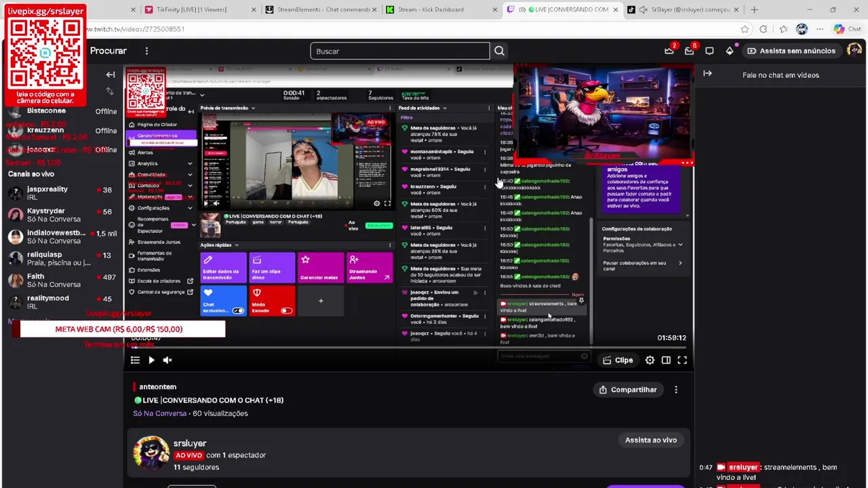This screenshot has height=488, width=868.
Task: Open the kreuzzenn offline channel
Action: 61,130
